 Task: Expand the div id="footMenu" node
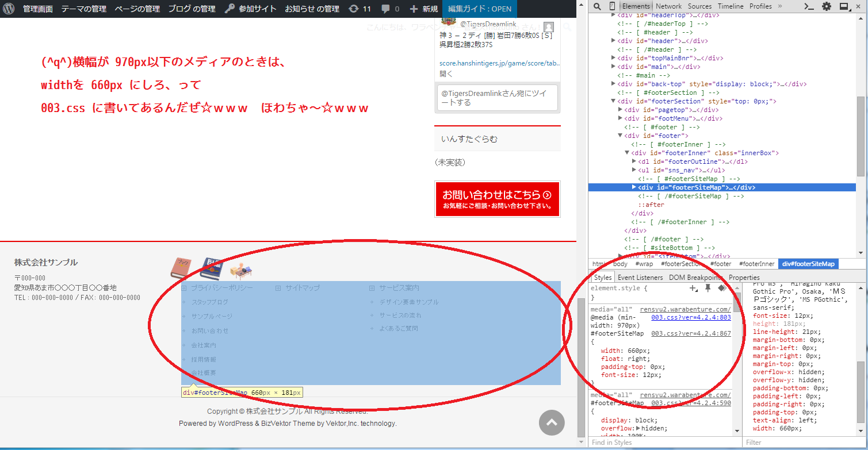click(620, 118)
